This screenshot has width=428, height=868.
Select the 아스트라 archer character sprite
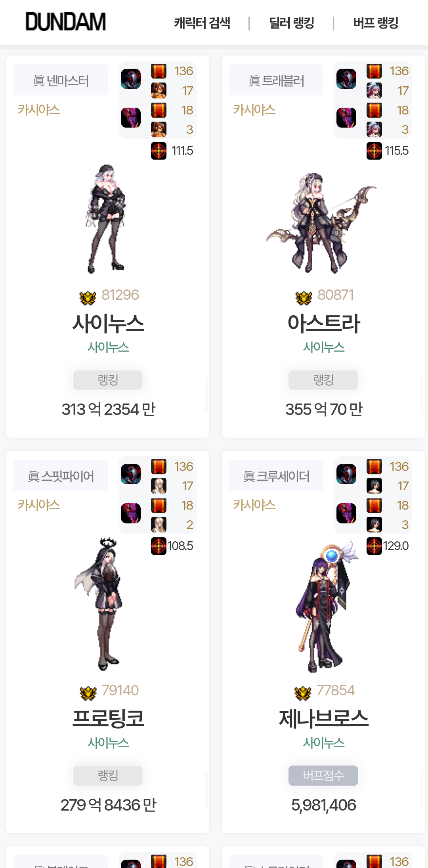pos(321,223)
